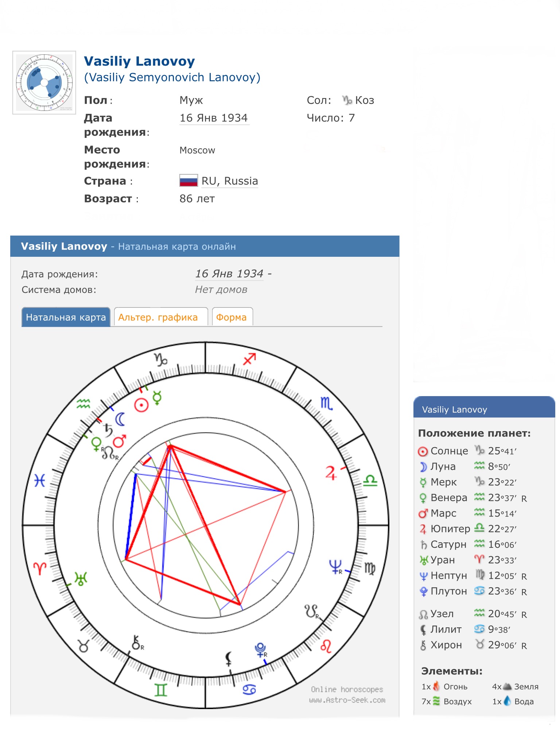Click the Jupiter glyph in the chart wheel
This screenshot has width=560, height=747.
(x=331, y=473)
